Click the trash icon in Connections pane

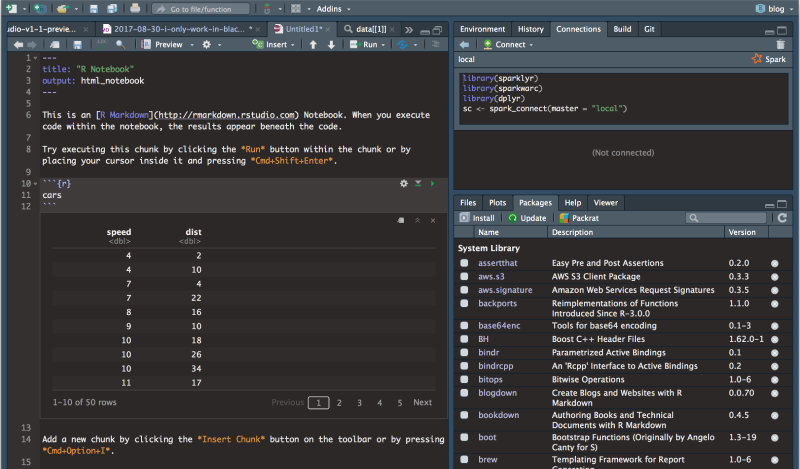point(781,45)
